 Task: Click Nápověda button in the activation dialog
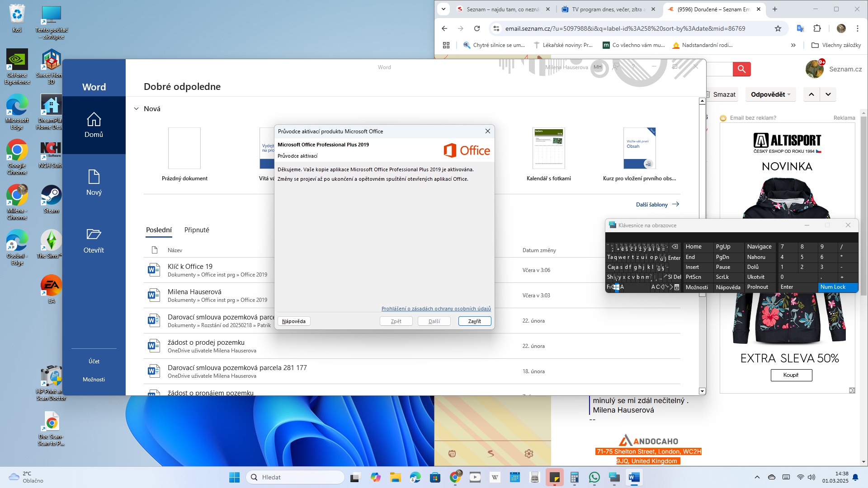(294, 321)
